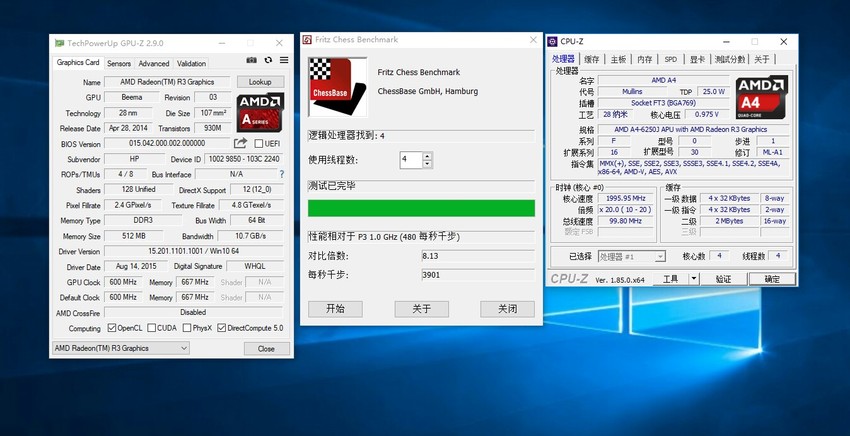The height and width of the screenshot is (436, 850).
Task: Click the 工具 button in CPU-Z
Action: (x=671, y=279)
